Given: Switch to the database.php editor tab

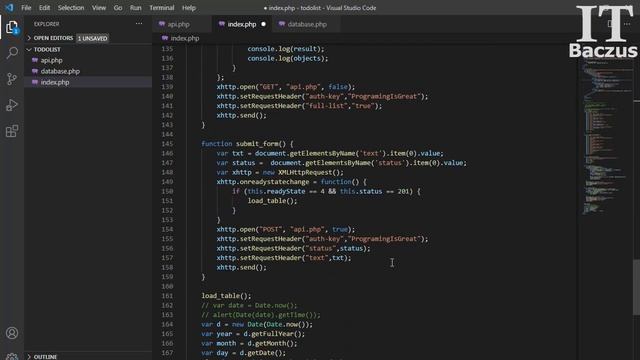Looking at the screenshot, I should pyautogui.click(x=306, y=24).
